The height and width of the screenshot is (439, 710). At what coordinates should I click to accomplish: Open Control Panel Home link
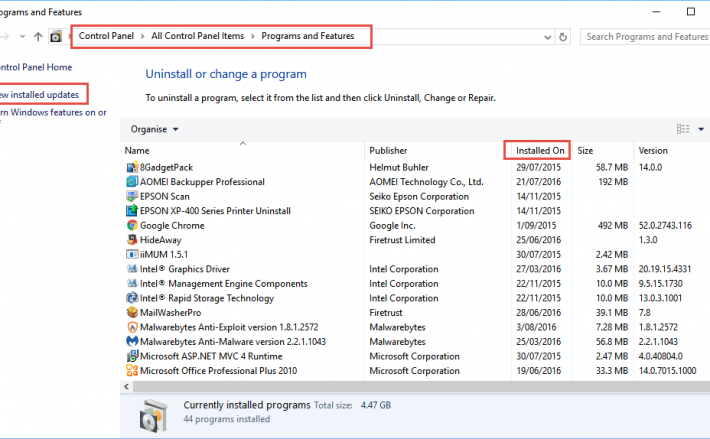(36, 67)
